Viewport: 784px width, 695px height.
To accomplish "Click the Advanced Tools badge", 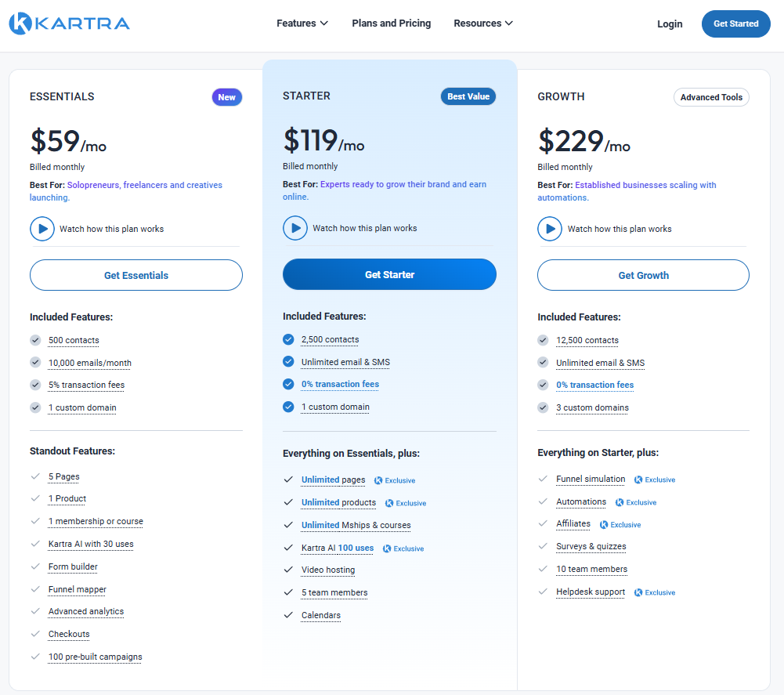I will click(x=711, y=97).
